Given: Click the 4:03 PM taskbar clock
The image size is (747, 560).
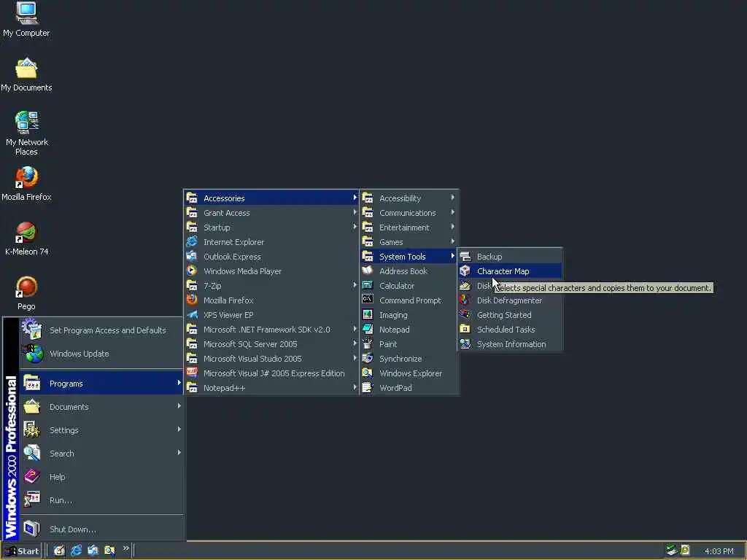Looking at the screenshot, I should click(x=719, y=551).
